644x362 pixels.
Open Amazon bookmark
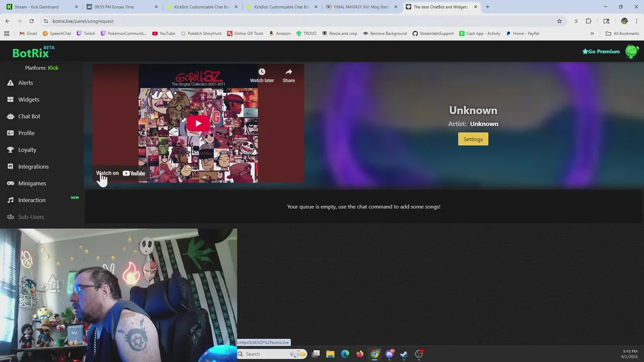[280, 34]
